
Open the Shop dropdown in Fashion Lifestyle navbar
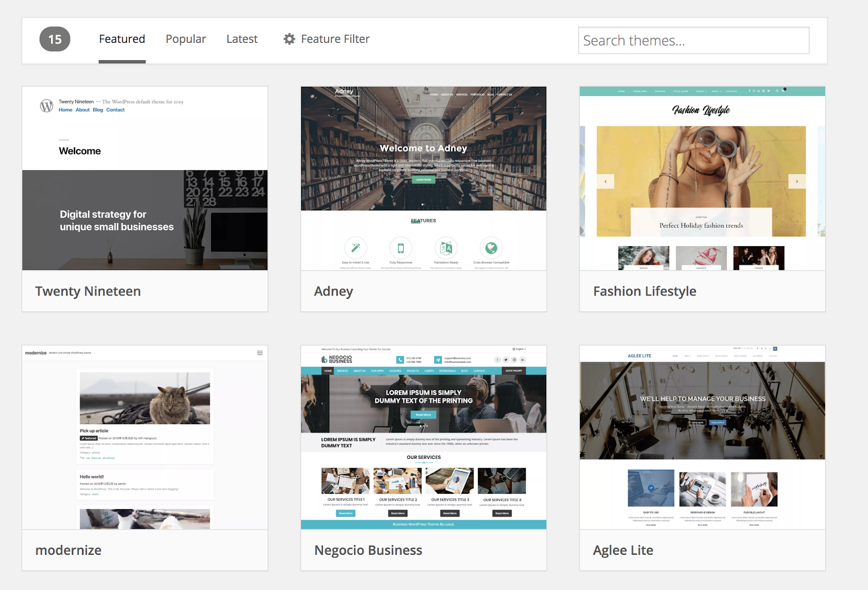[x=716, y=91]
